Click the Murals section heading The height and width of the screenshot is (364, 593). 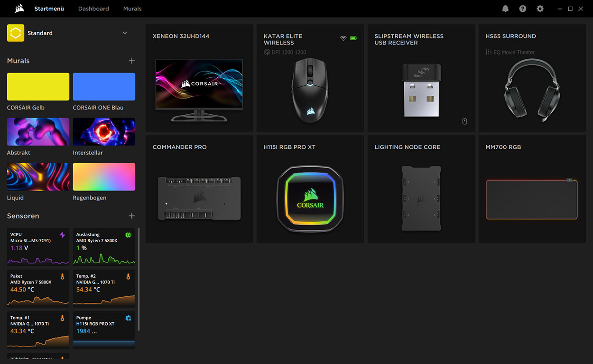(x=18, y=61)
